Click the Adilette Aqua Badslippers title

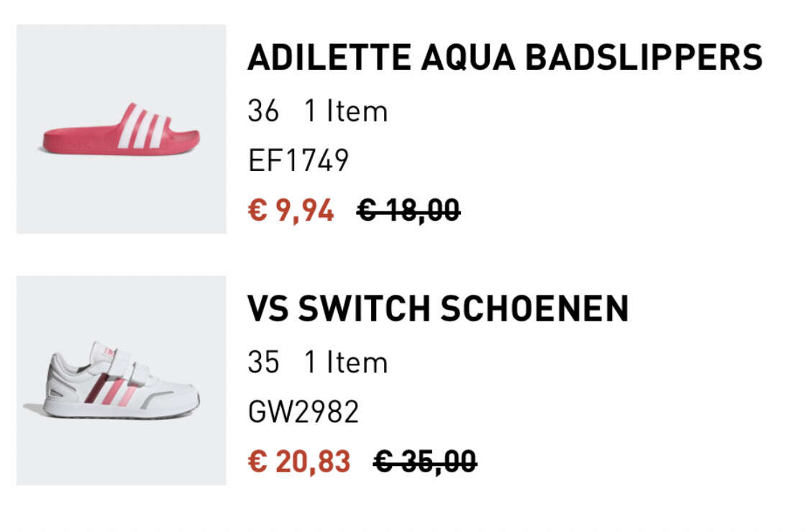pos(505,57)
